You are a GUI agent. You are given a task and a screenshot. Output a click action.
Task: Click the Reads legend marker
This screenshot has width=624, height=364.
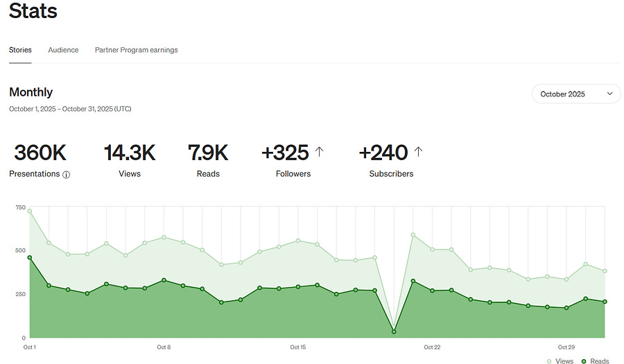(x=584, y=361)
